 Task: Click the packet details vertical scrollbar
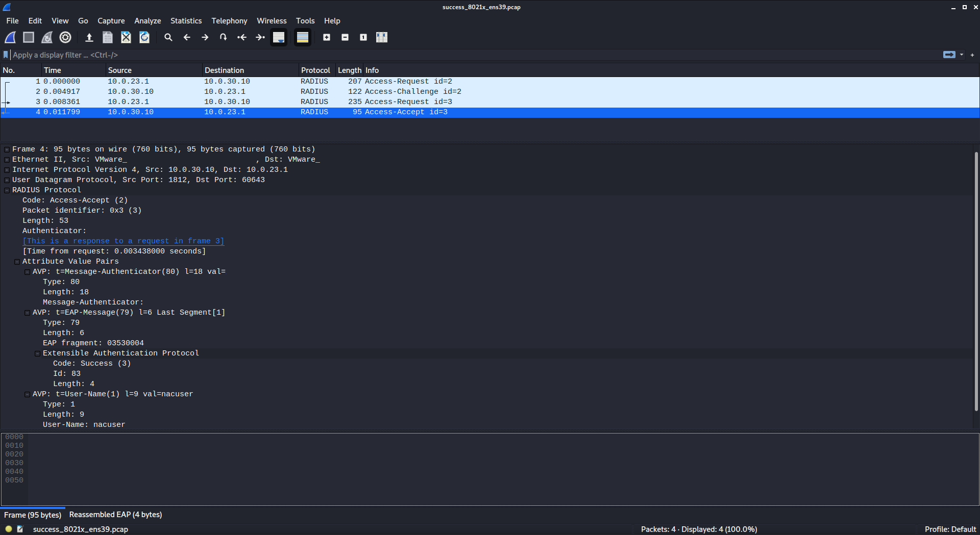[976, 281]
